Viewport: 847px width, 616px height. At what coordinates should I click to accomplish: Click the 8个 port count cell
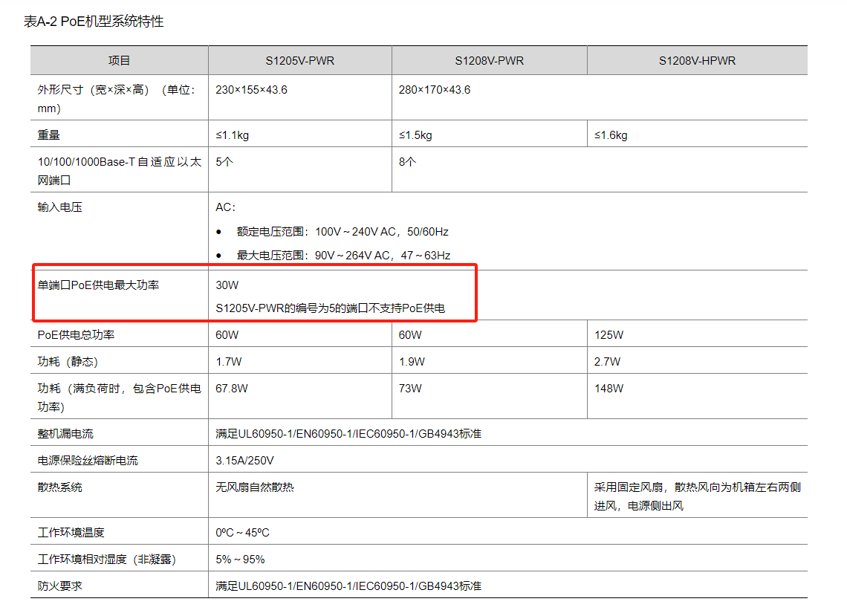click(407, 161)
